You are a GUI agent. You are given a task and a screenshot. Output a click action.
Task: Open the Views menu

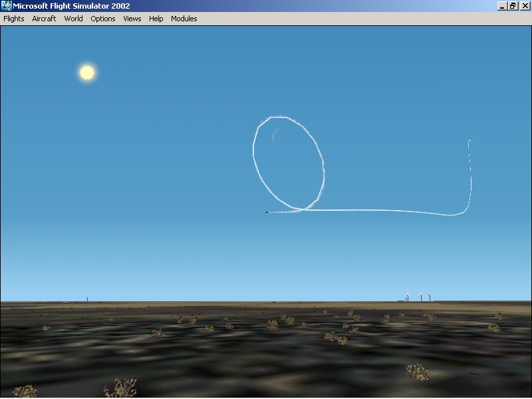tap(132, 19)
